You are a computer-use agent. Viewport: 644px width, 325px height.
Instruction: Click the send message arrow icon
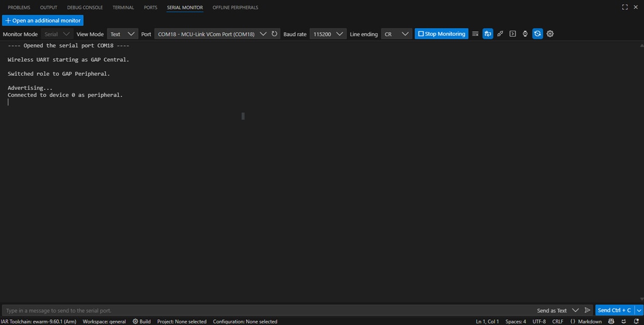587,310
